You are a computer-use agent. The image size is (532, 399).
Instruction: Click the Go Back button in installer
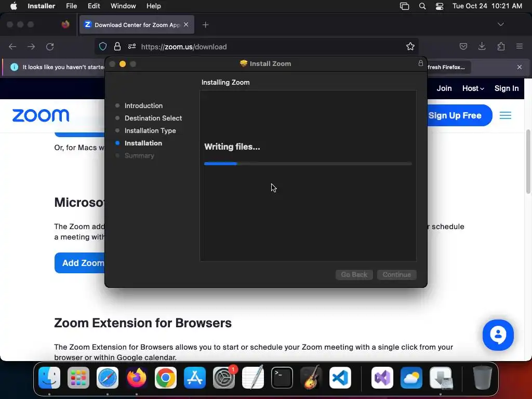(354, 274)
